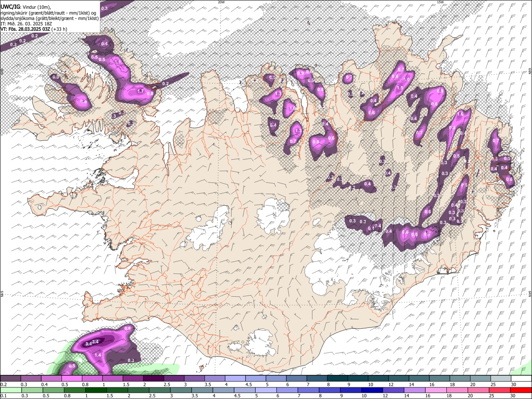Click the 'UWC/IG: Vindur (10m)' title text
This screenshot has height=399, width=532.
[26, 7]
